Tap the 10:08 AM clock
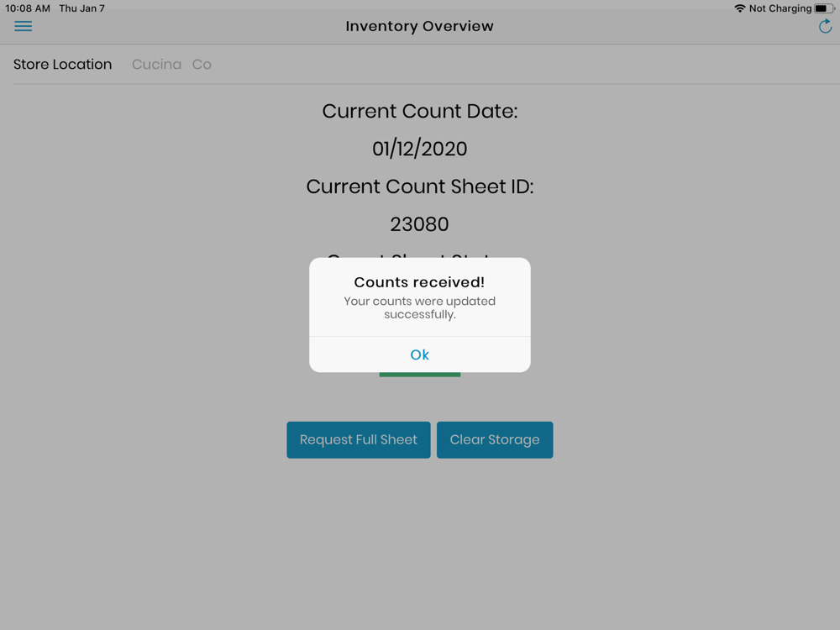This screenshot has width=840, height=630. (28, 8)
